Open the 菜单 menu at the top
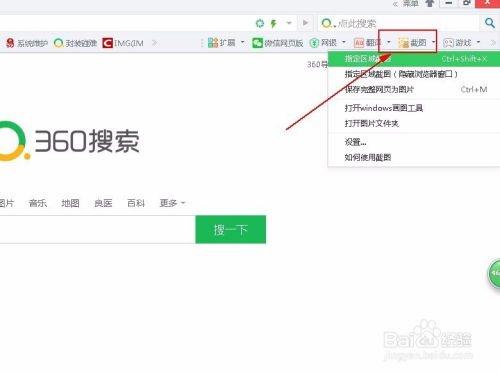The image size is (500, 373). pos(410,4)
